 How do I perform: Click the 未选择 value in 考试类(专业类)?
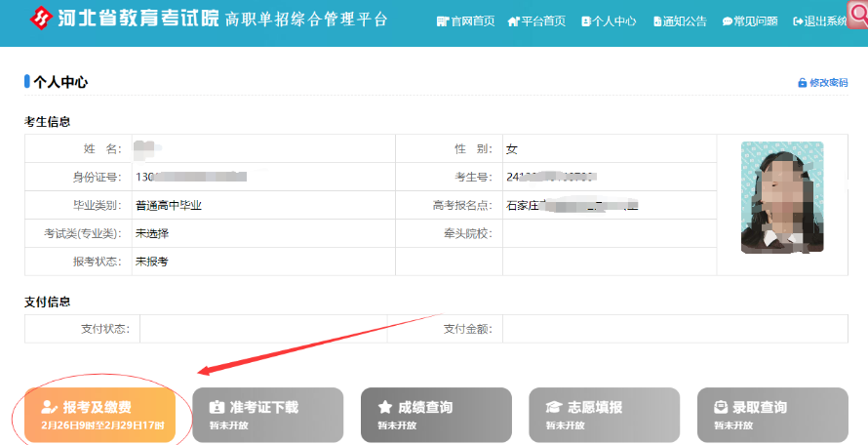pyautogui.click(x=152, y=234)
